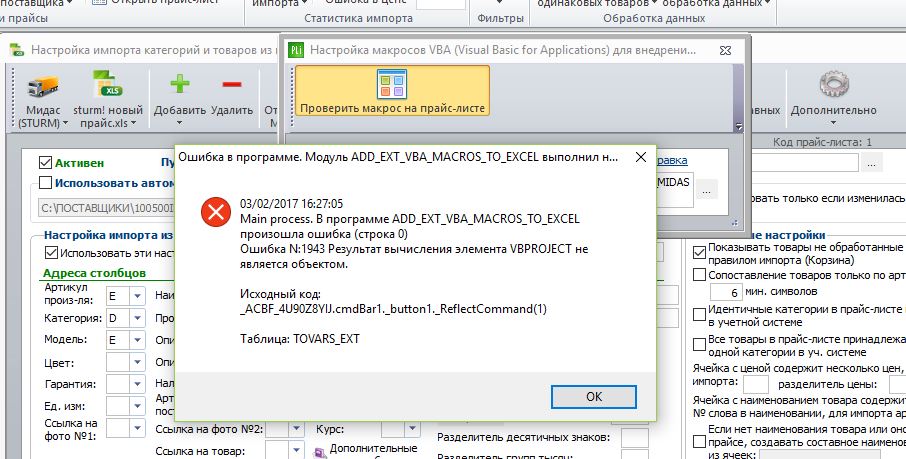Open 'Артикул произ-ля' column dropdown

click(x=137, y=296)
